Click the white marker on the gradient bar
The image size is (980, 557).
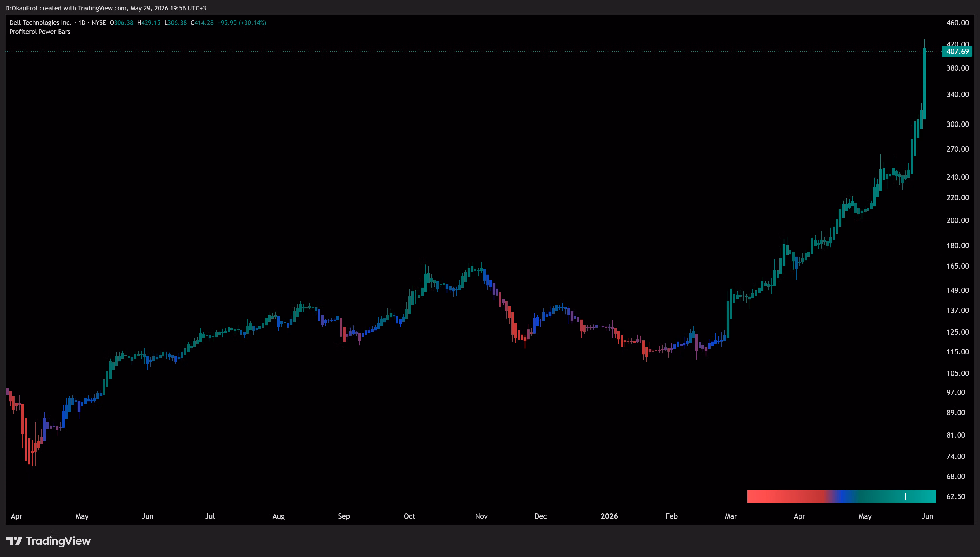(905, 497)
